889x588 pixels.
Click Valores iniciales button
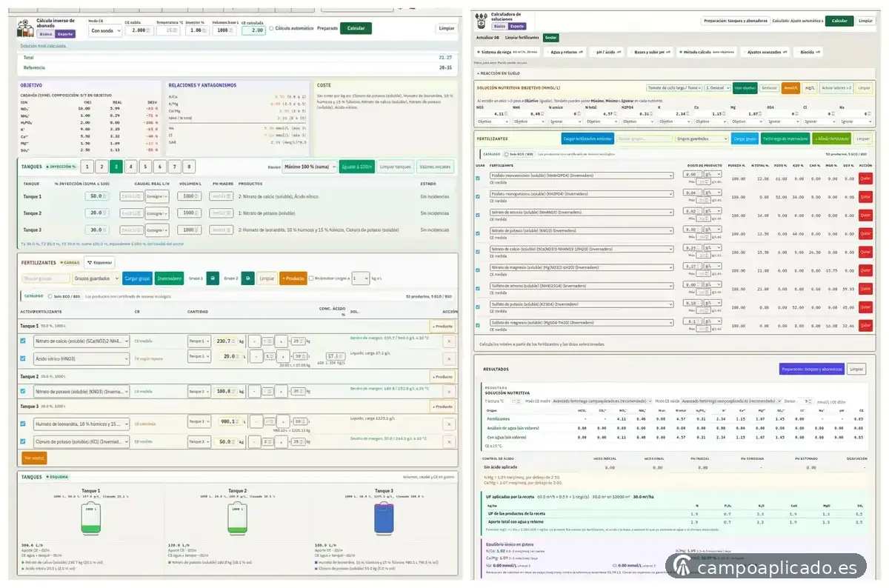(435, 167)
